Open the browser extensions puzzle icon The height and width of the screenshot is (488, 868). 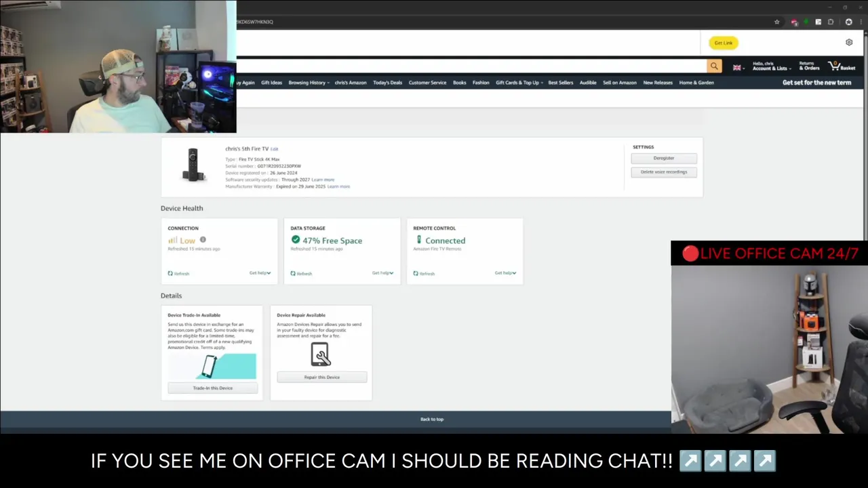tap(831, 22)
